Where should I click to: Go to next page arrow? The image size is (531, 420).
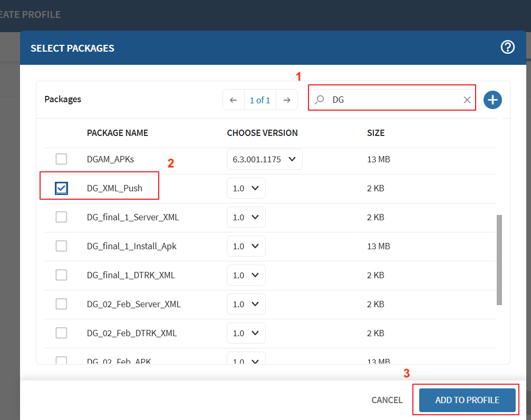tap(286, 100)
